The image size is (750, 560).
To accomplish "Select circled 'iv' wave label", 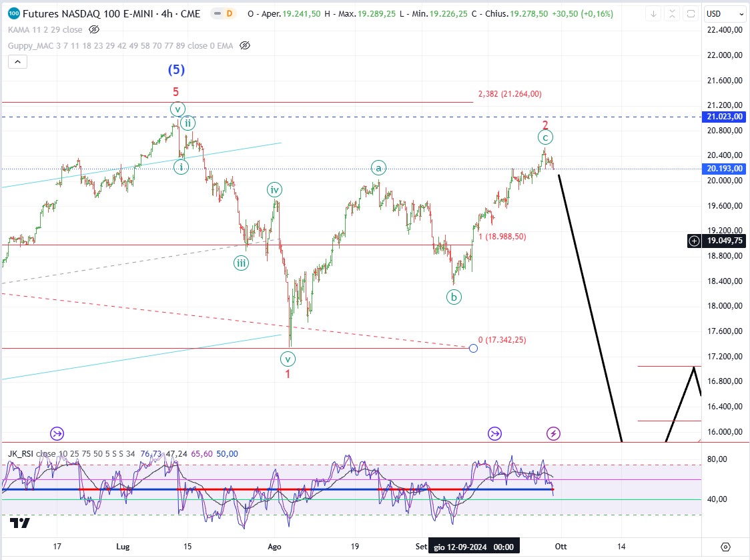I will click(274, 190).
